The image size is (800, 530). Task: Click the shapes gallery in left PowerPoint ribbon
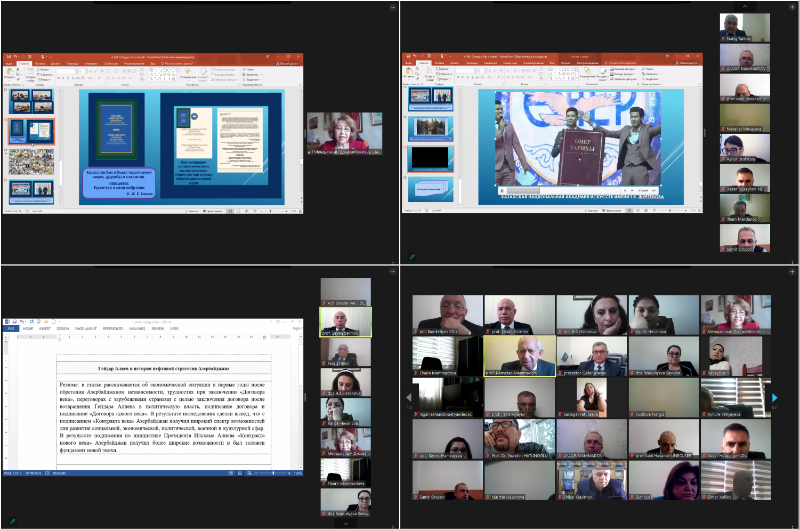click(x=165, y=73)
